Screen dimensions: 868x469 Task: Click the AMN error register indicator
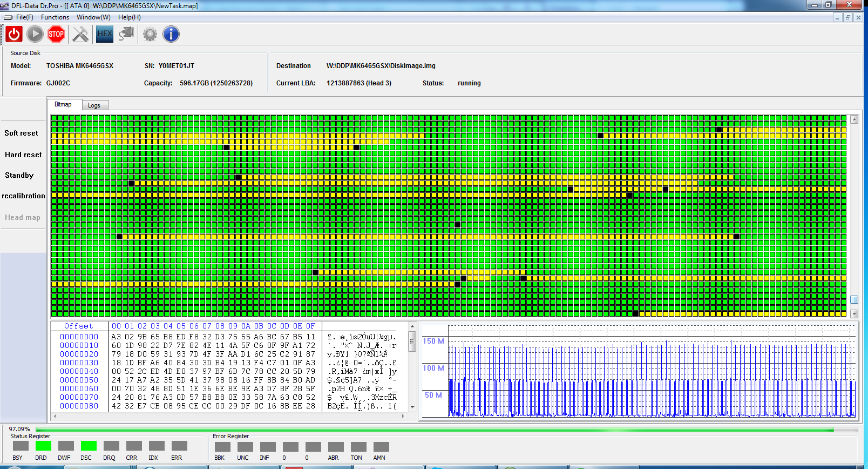coord(381,447)
